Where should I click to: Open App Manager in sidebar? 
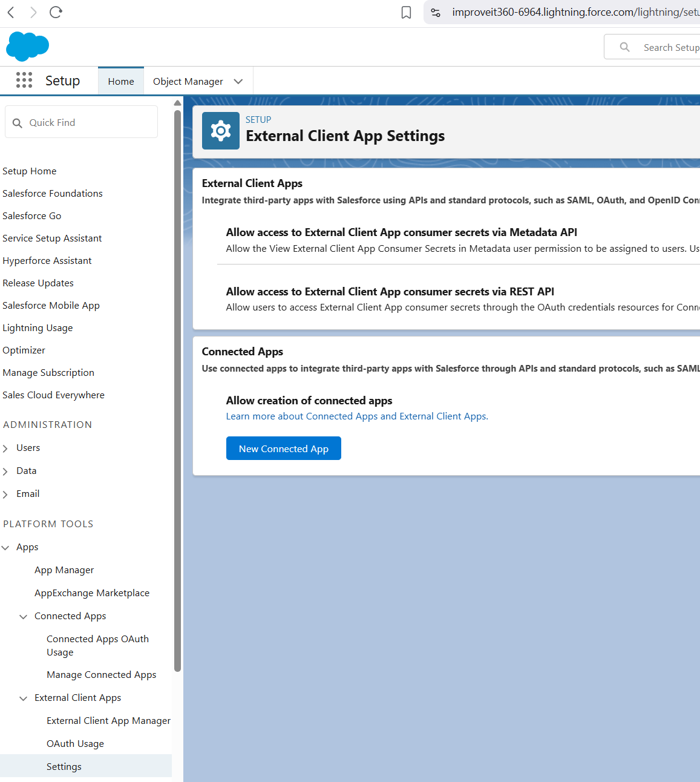tap(64, 570)
